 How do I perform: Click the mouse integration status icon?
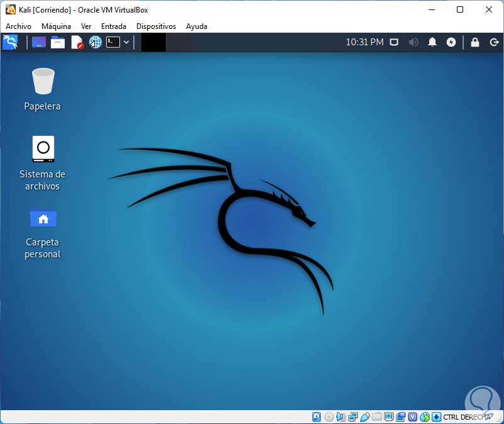(425, 417)
